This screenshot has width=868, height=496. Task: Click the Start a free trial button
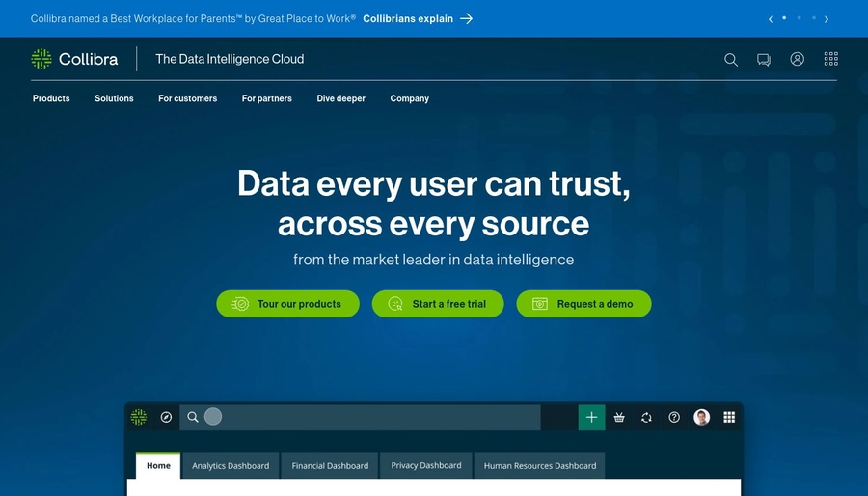(438, 304)
